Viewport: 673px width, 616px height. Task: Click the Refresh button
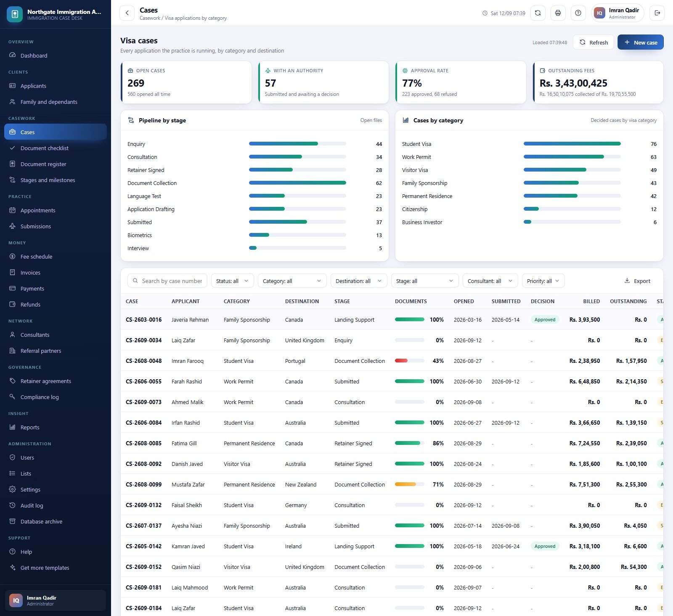(594, 42)
